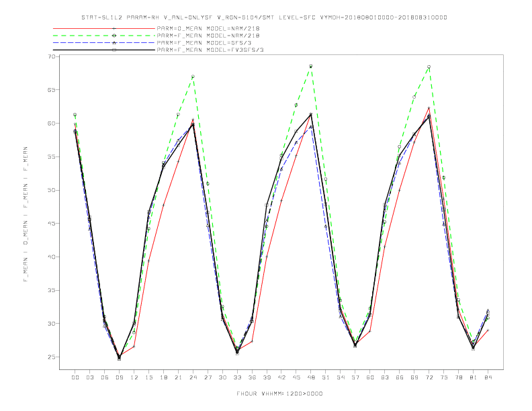Click x-axis forecast hour label 60
This screenshot has height=411, width=532.
(x=370, y=377)
